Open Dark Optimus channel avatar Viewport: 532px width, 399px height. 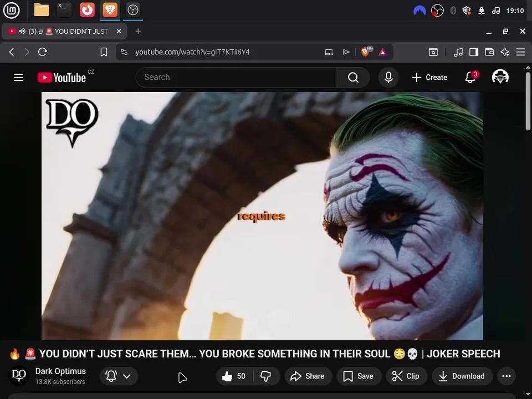[x=19, y=376]
